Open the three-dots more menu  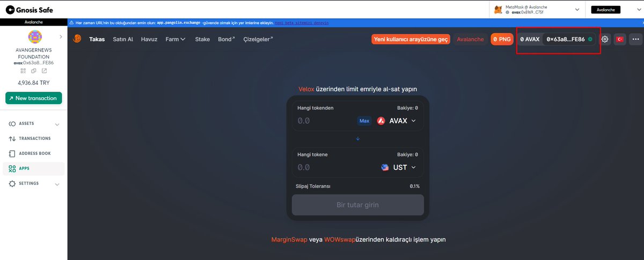tap(635, 39)
